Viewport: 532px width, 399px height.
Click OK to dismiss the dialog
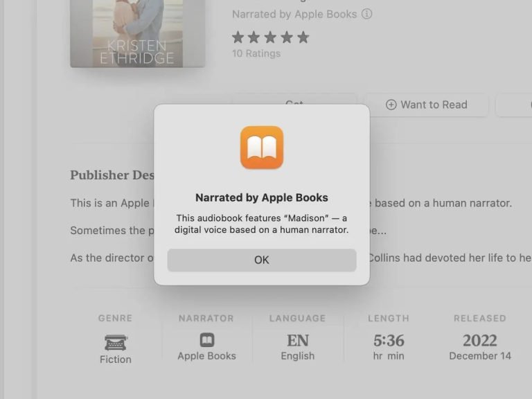coord(261,260)
